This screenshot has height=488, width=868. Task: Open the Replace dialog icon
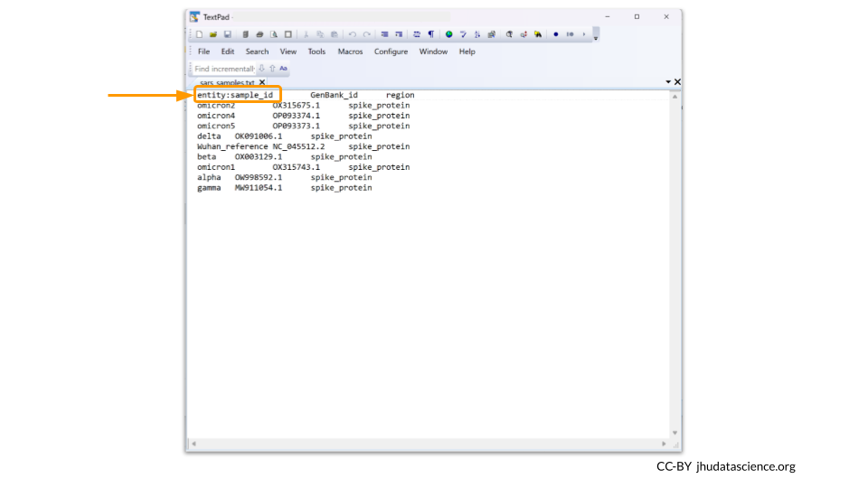tap(524, 34)
